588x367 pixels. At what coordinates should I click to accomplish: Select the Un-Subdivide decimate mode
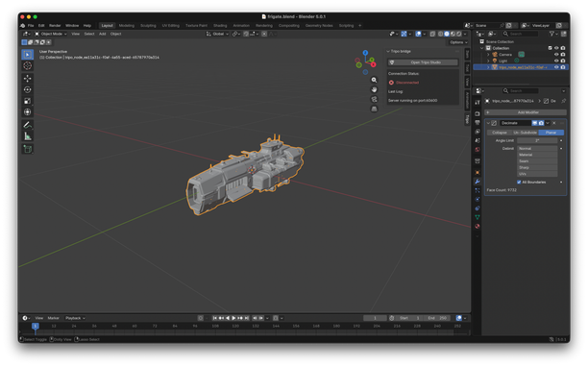pos(525,133)
